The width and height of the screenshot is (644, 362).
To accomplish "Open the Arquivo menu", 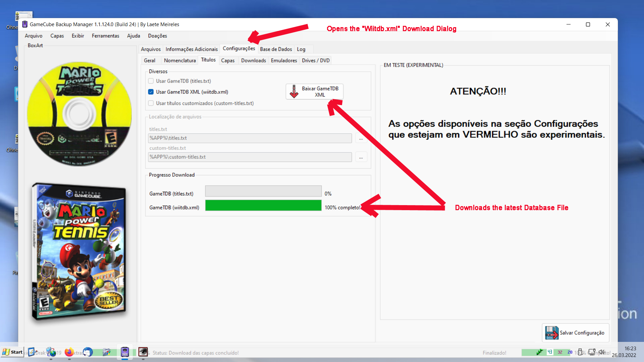I will click(x=34, y=36).
